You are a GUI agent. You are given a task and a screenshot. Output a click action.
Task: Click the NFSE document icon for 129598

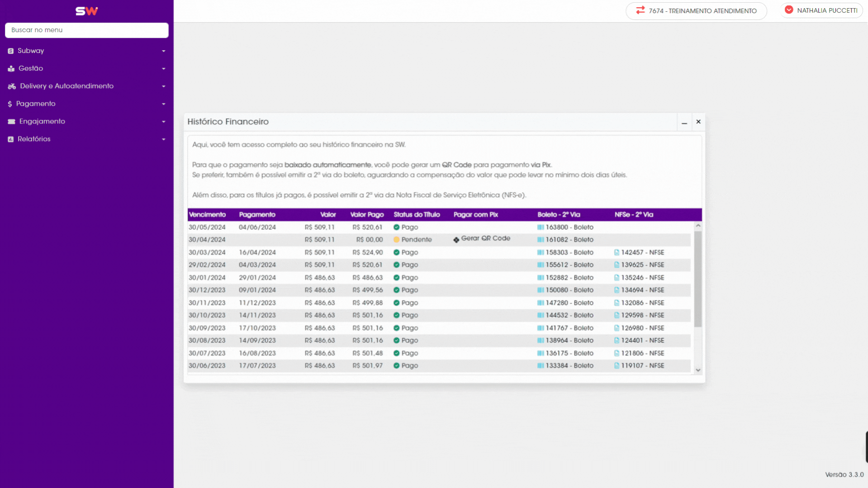point(617,315)
